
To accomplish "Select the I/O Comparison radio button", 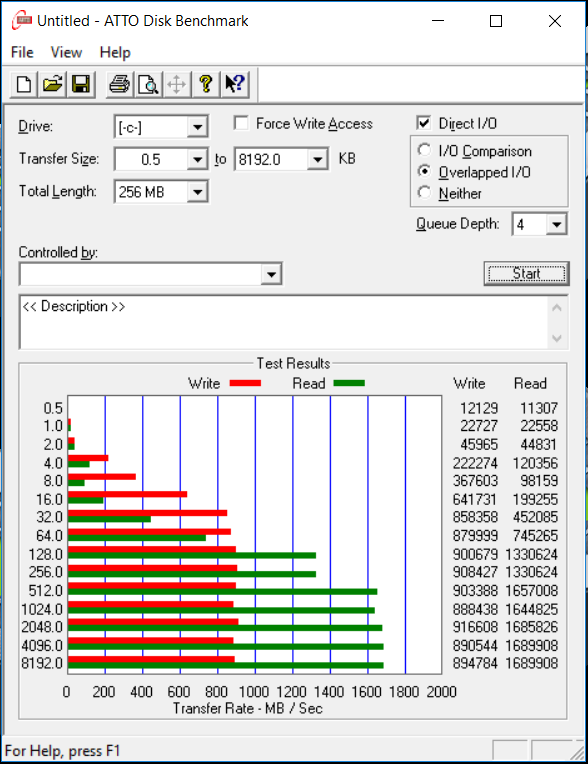I will point(424,150).
